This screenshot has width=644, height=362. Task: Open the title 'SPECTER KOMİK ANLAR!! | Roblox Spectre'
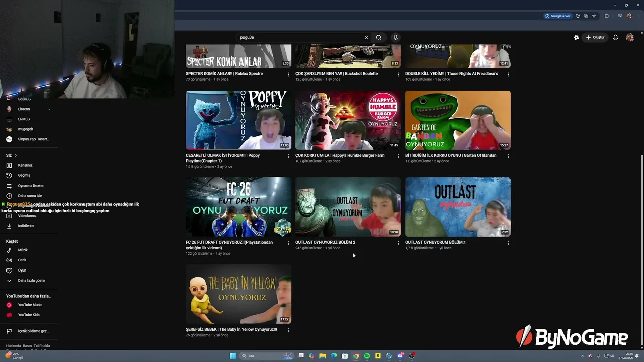tap(224, 74)
